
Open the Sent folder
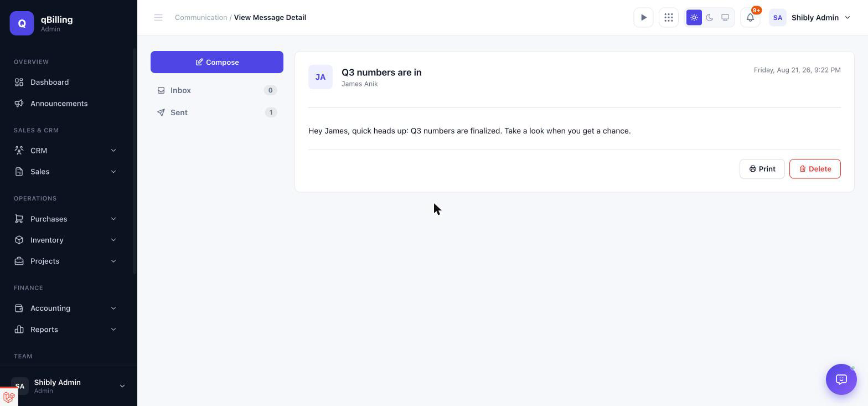(x=217, y=112)
